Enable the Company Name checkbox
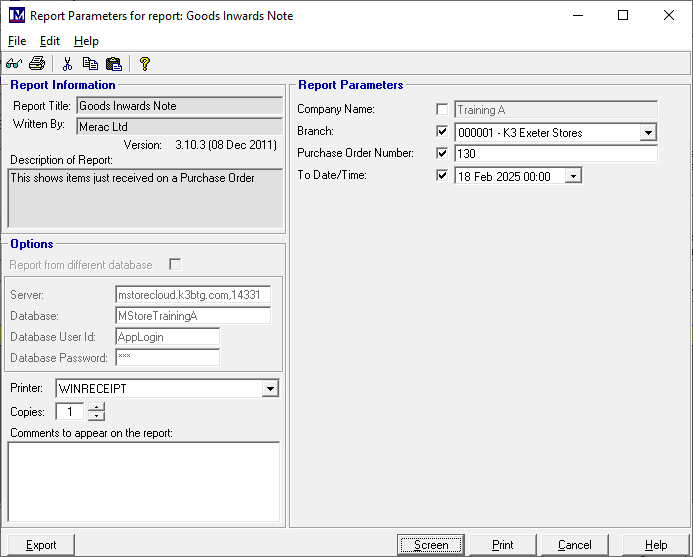Image resolution: width=693 pixels, height=557 pixels. point(442,110)
